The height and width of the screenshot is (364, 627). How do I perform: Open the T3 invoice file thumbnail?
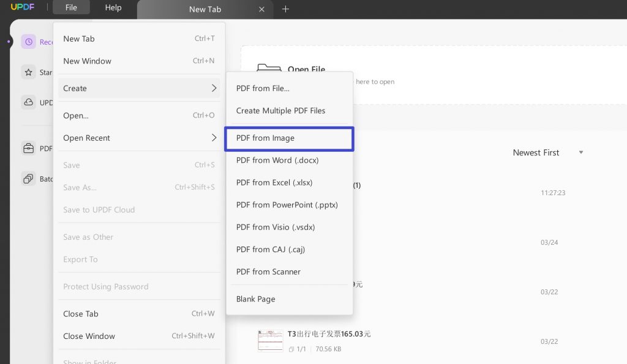pos(270,341)
